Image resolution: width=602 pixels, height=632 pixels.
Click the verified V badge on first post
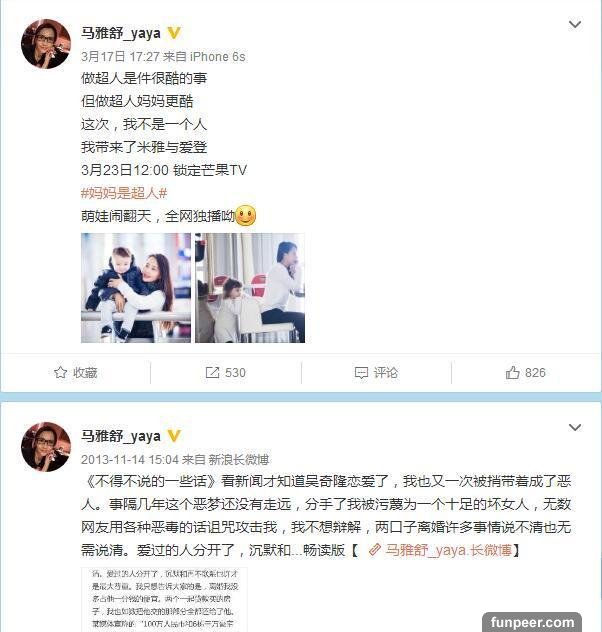(174, 33)
